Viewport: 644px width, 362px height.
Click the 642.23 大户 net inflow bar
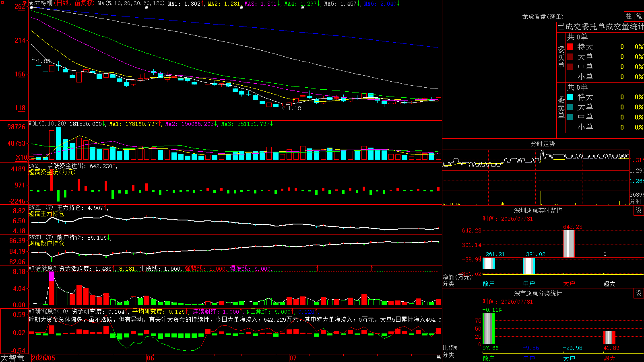(x=569, y=244)
